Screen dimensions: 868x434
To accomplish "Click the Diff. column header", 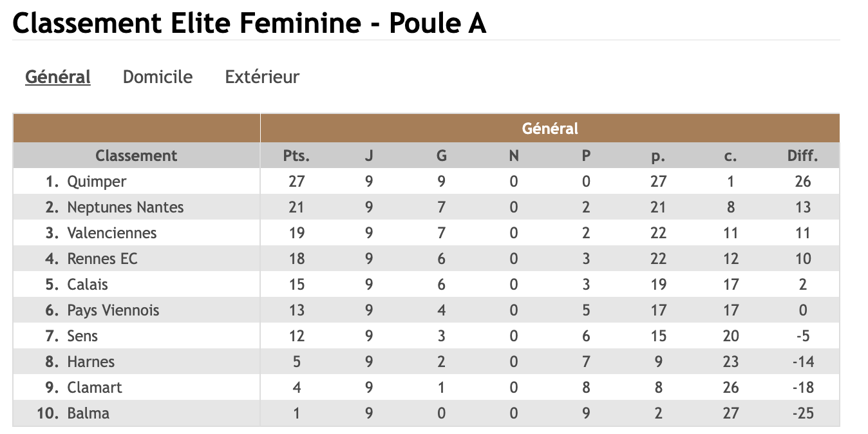I will pyautogui.click(x=802, y=156).
